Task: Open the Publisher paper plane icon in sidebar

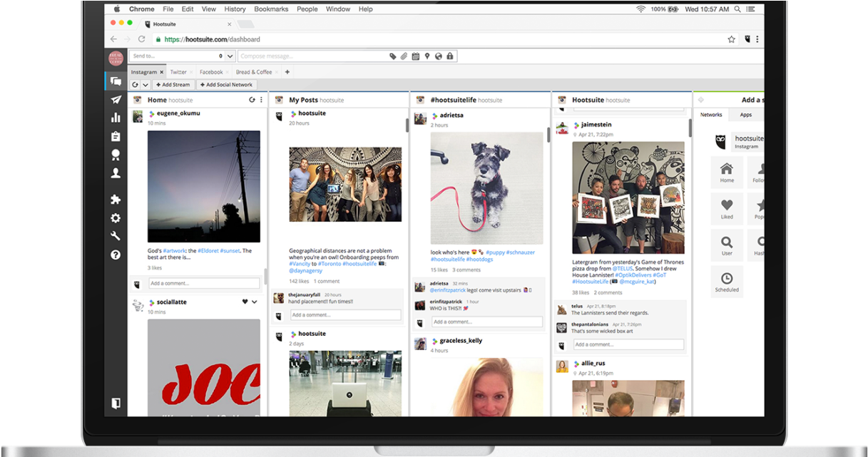Action: 116,100
